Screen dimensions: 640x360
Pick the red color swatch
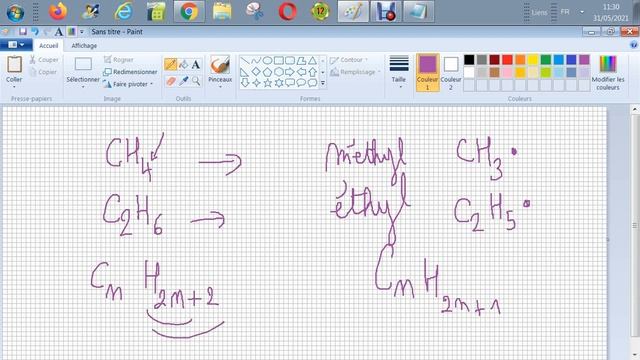point(507,60)
